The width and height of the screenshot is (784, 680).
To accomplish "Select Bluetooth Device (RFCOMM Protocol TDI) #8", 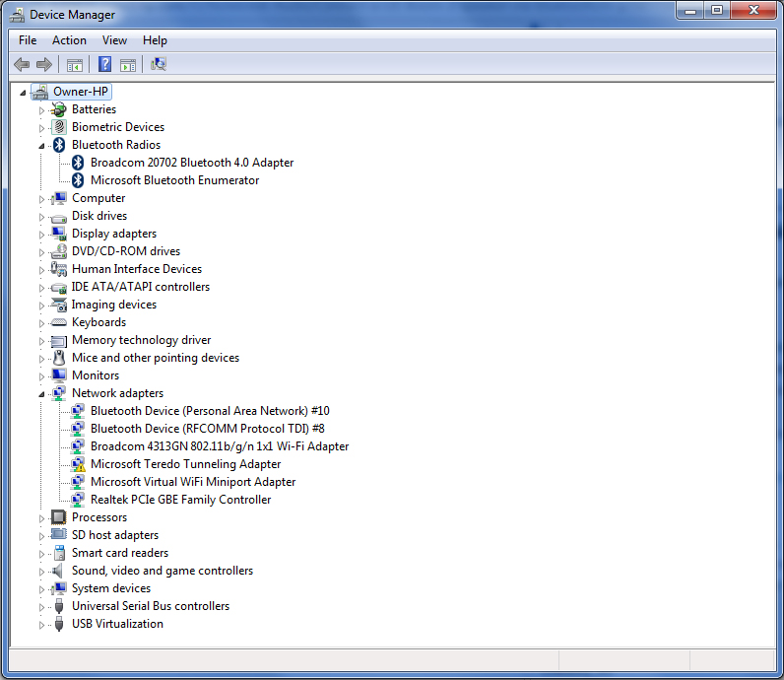I will pyautogui.click(x=208, y=429).
